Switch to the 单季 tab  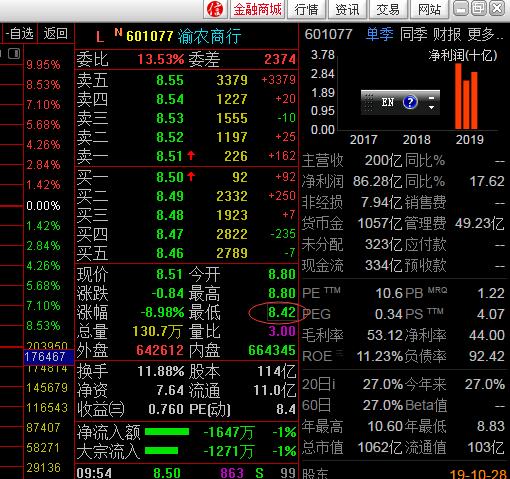point(379,34)
